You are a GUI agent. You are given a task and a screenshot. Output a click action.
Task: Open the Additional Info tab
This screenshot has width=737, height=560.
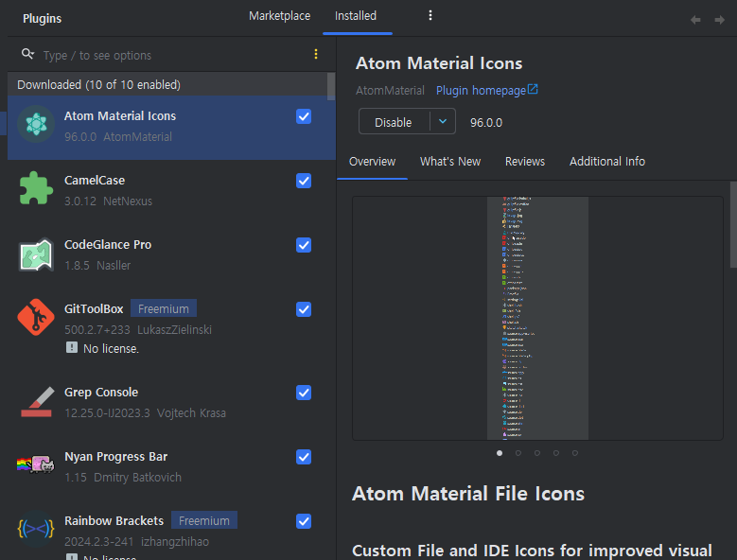pyautogui.click(x=606, y=162)
